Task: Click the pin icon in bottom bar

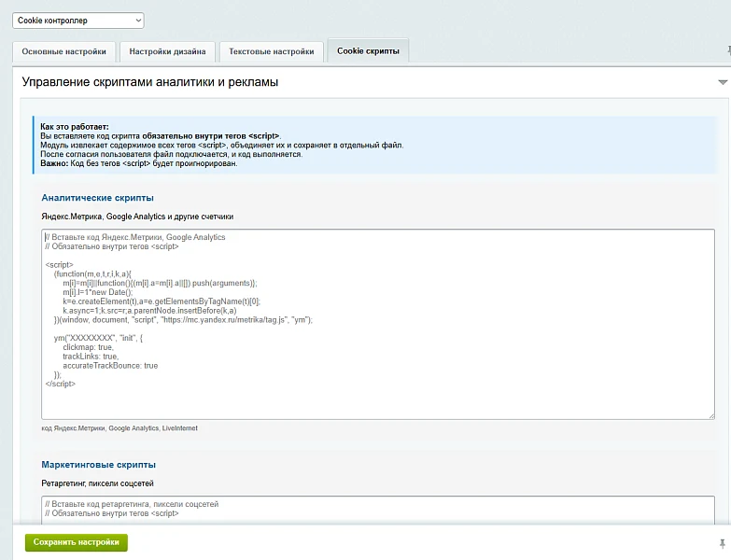Action: tap(723, 543)
